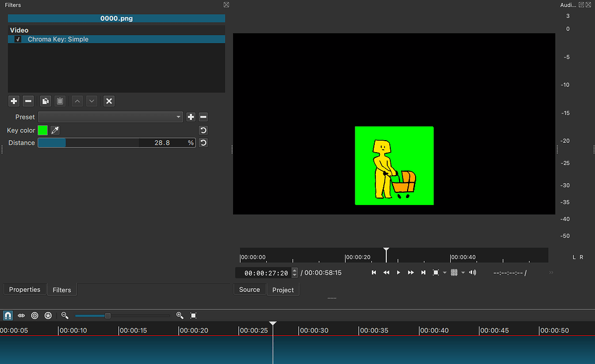This screenshot has height=364, width=595.
Task: Click the 0000.png clip title bar
Action: pyautogui.click(x=117, y=18)
